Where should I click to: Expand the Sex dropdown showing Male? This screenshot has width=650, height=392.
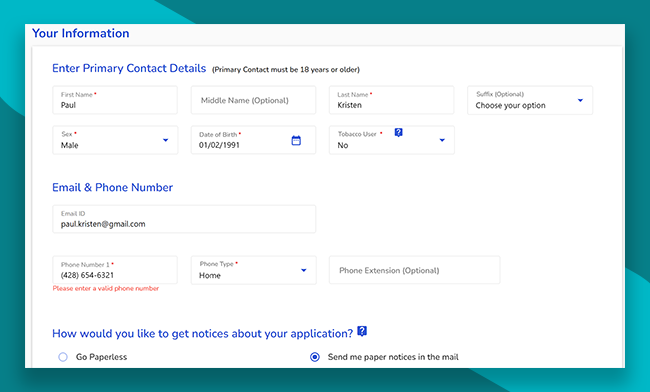point(115,140)
